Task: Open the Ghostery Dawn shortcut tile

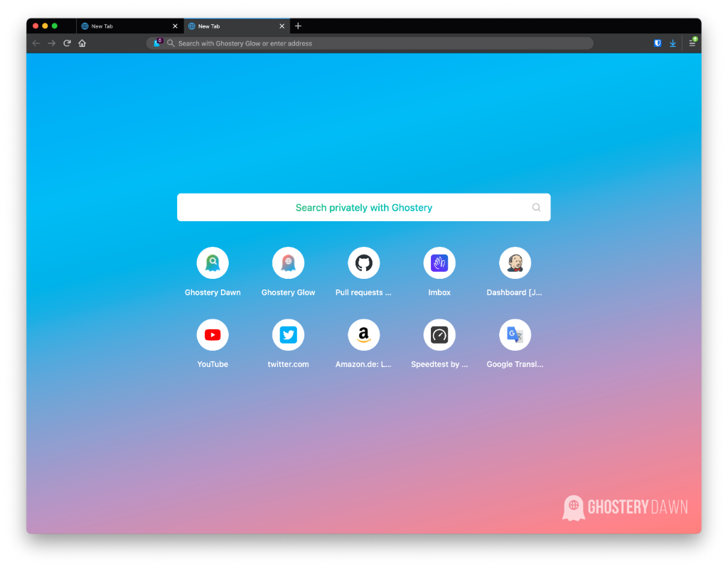Action: point(213,263)
